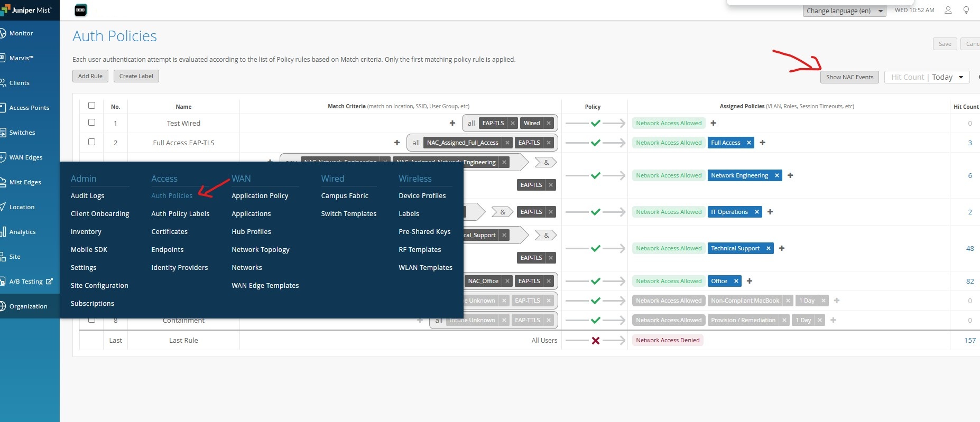
Task: Open hit count 82 link
Action: [x=970, y=281]
